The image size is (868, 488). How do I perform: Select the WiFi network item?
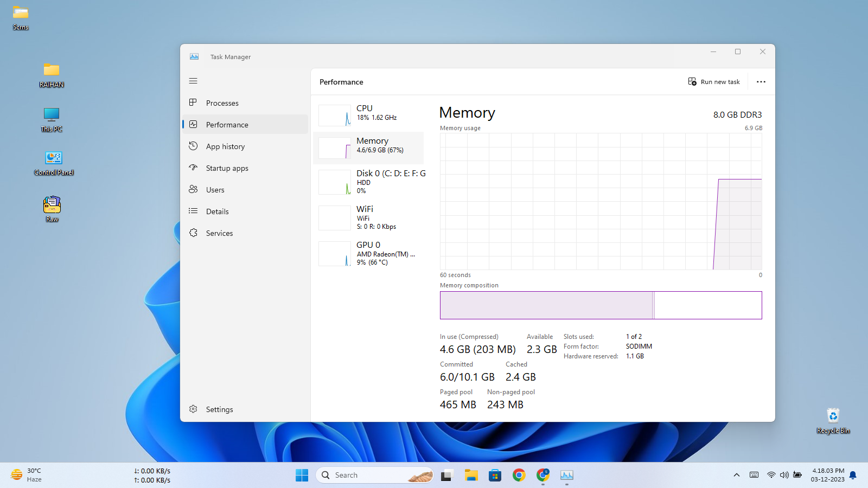pos(369,217)
